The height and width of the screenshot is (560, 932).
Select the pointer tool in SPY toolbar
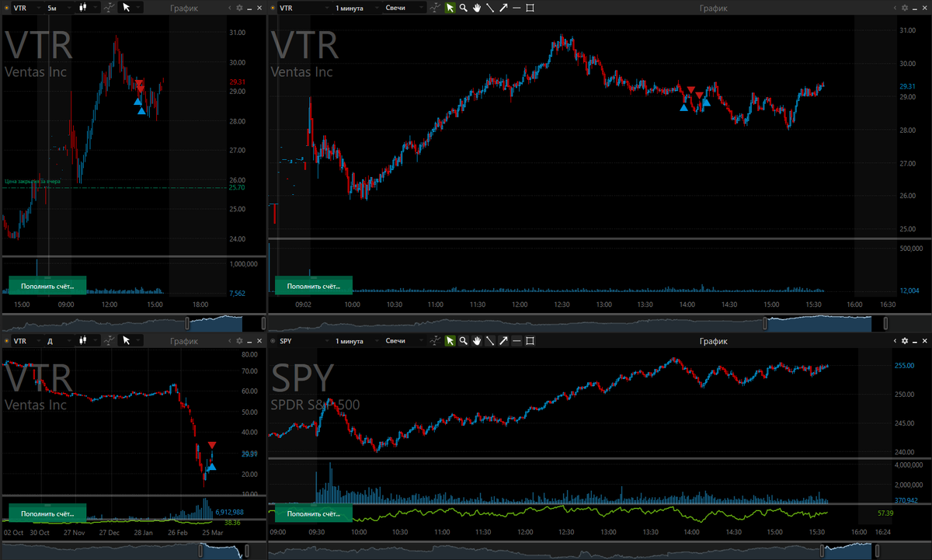pos(450,340)
